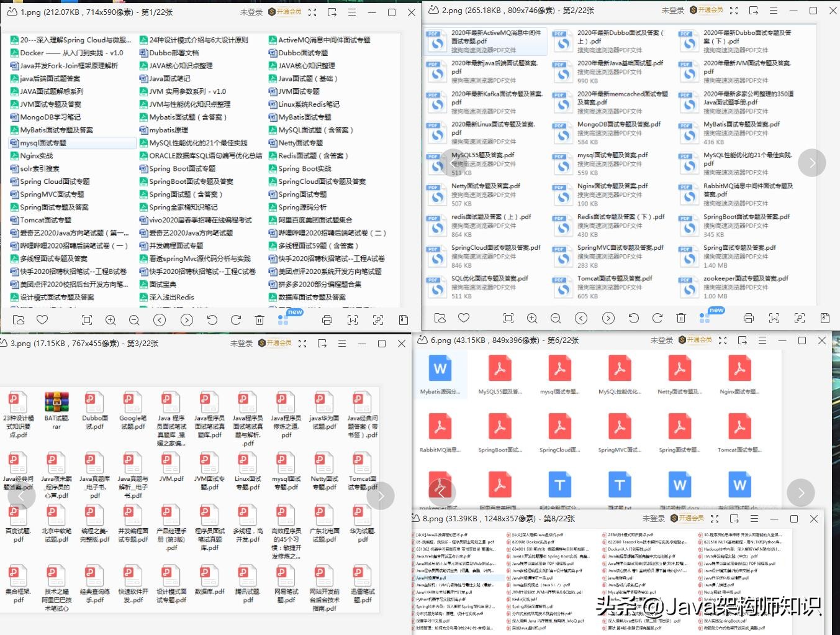Fullscreen icon in 6.png title bar
The width and height of the screenshot is (840, 635).
click(723, 340)
